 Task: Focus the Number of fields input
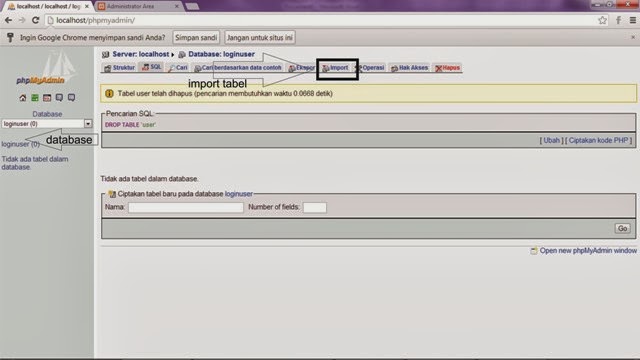(315, 207)
